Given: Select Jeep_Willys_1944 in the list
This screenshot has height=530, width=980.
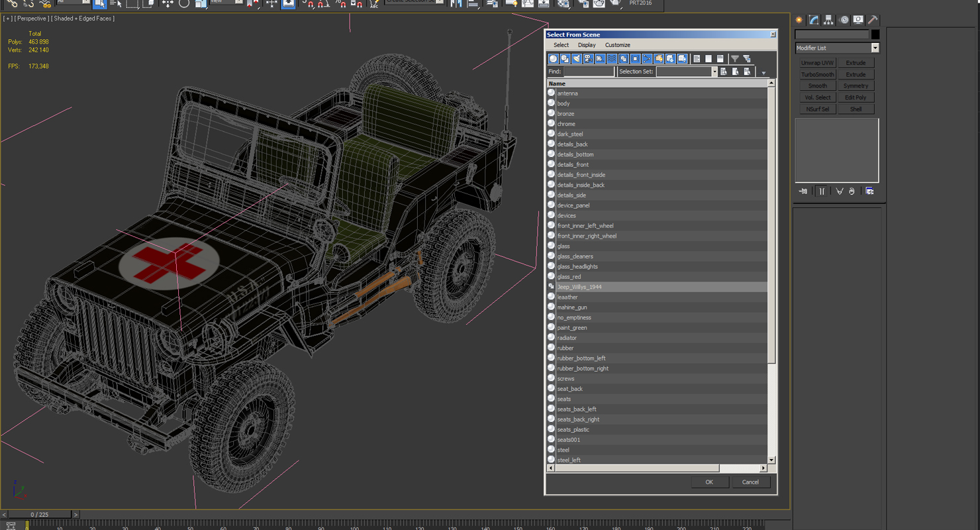Looking at the screenshot, I should coord(657,287).
